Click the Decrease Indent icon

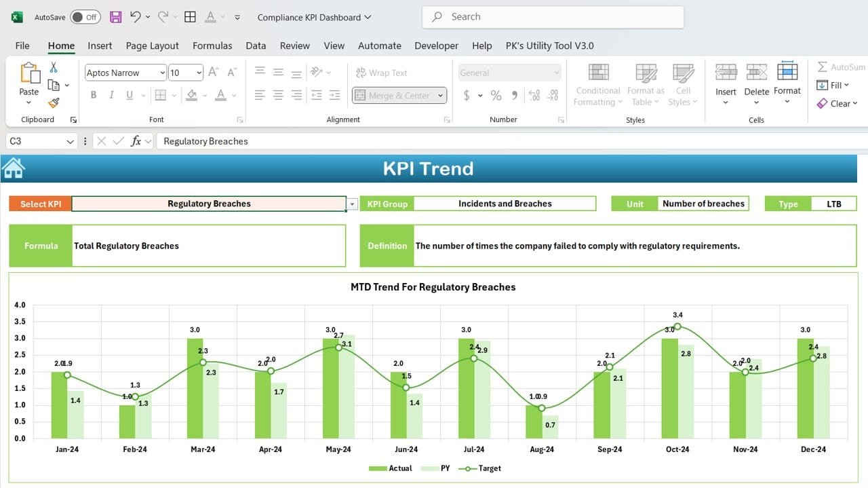click(x=316, y=95)
